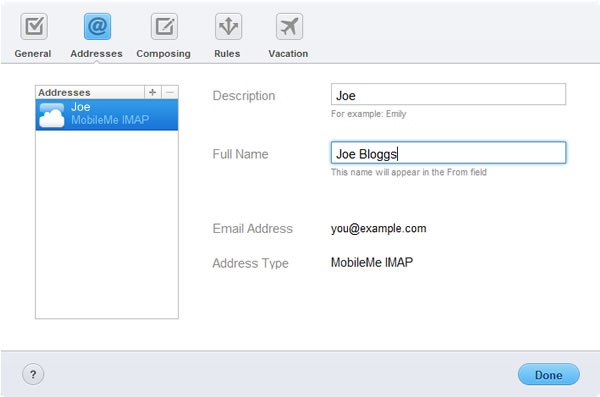Open the Rules arrows icon
600x397 pixels.
coord(228,26)
